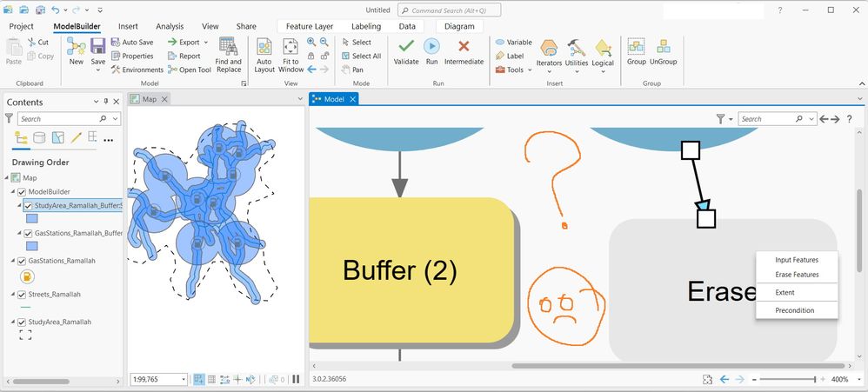Image resolution: width=868 pixels, height=392 pixels.
Task: Click the zoom in magnifier icon
Action: point(311,42)
